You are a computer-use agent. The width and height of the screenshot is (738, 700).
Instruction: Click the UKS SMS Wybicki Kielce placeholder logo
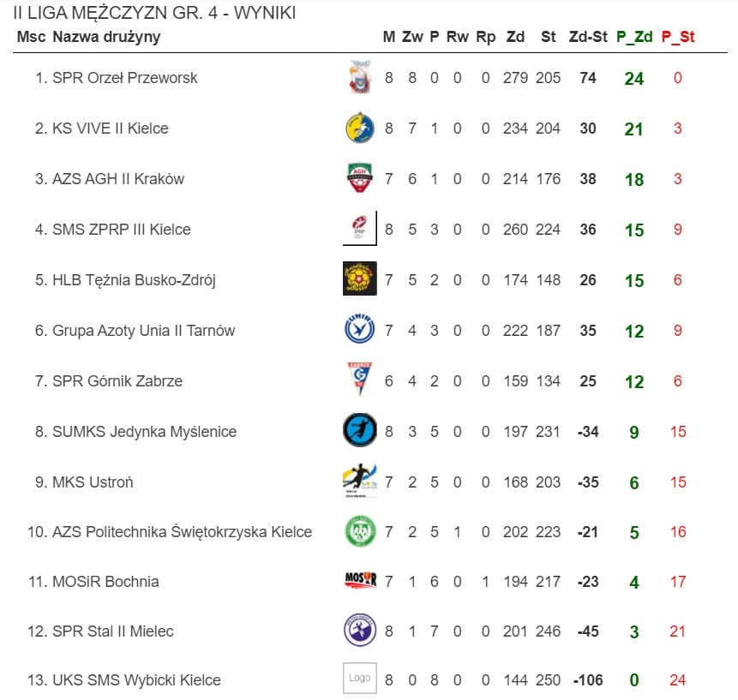[x=360, y=679]
